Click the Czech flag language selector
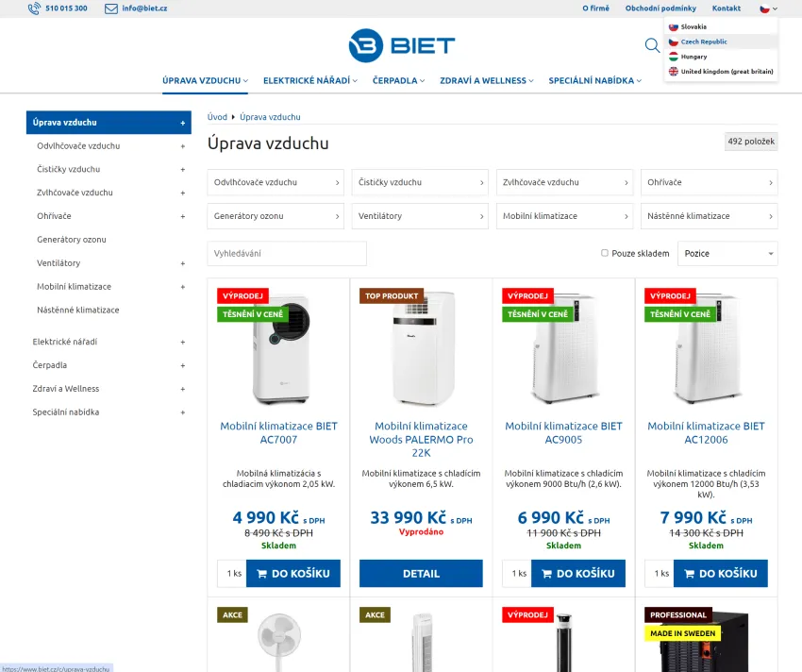802x672 pixels. (768, 8)
